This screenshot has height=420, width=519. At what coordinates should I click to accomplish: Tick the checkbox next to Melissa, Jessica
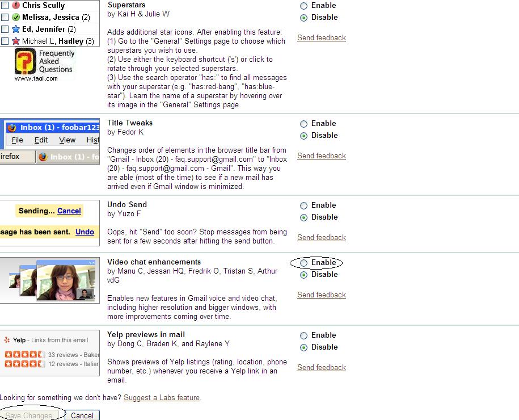(x=5, y=18)
